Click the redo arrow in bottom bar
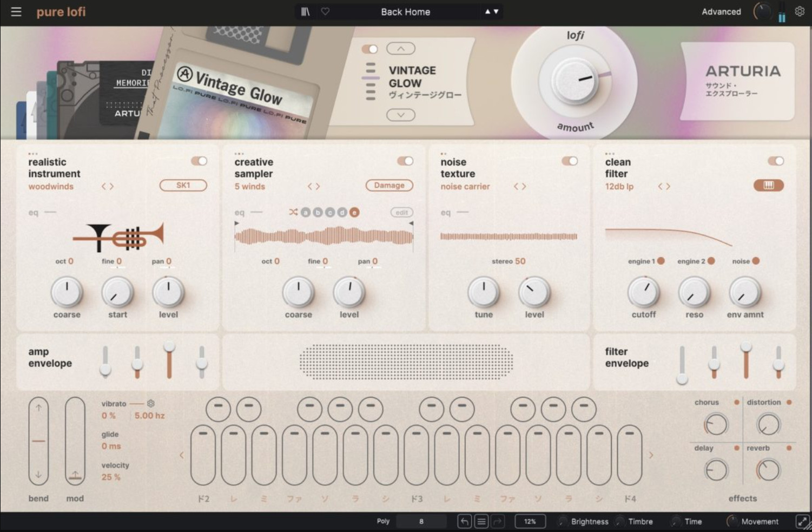 click(x=498, y=522)
